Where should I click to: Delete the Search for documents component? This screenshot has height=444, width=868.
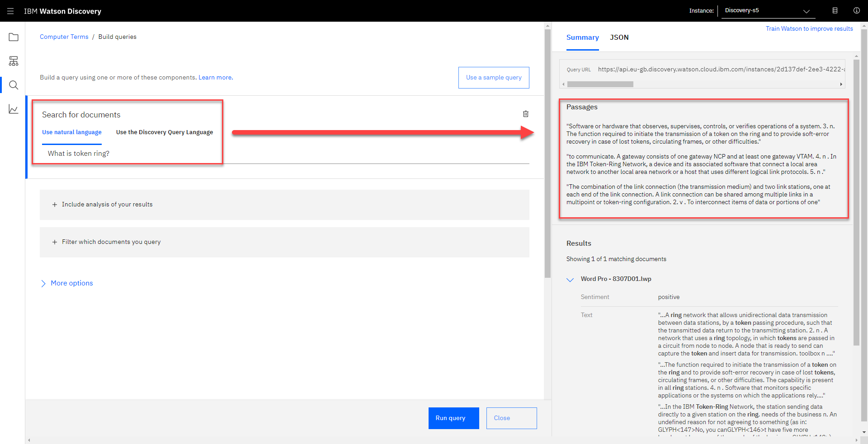click(x=526, y=114)
